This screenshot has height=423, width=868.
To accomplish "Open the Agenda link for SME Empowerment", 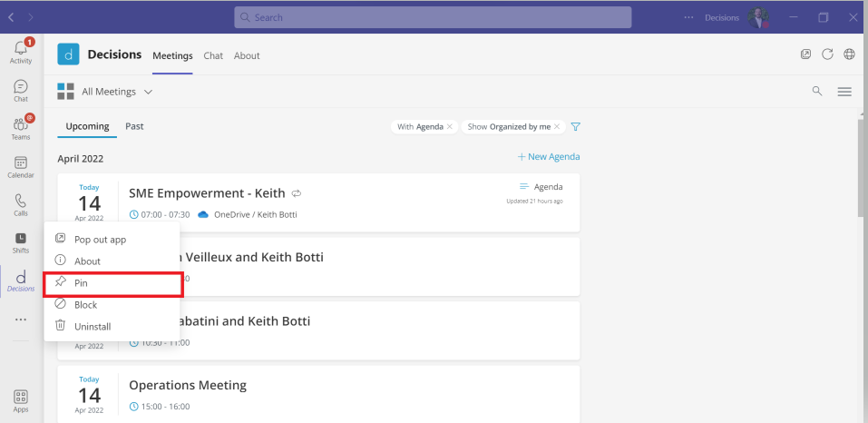I will point(541,187).
